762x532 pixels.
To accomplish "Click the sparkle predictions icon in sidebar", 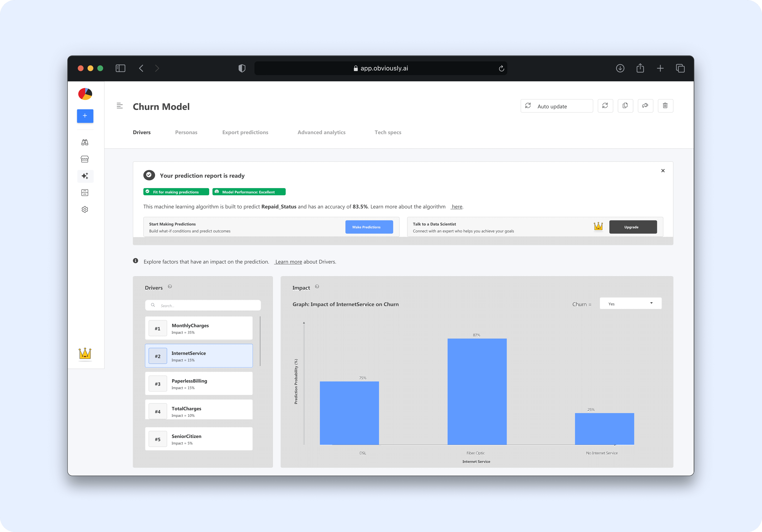I will pos(85,176).
